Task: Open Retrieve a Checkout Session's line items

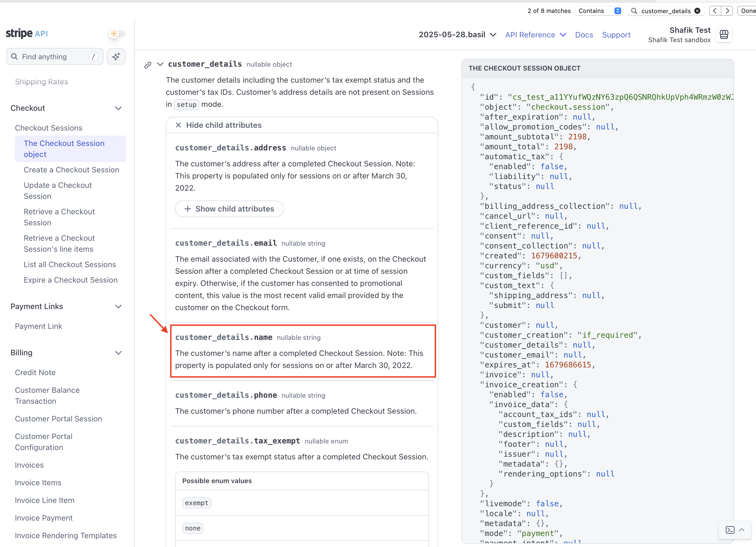Action: coord(59,243)
